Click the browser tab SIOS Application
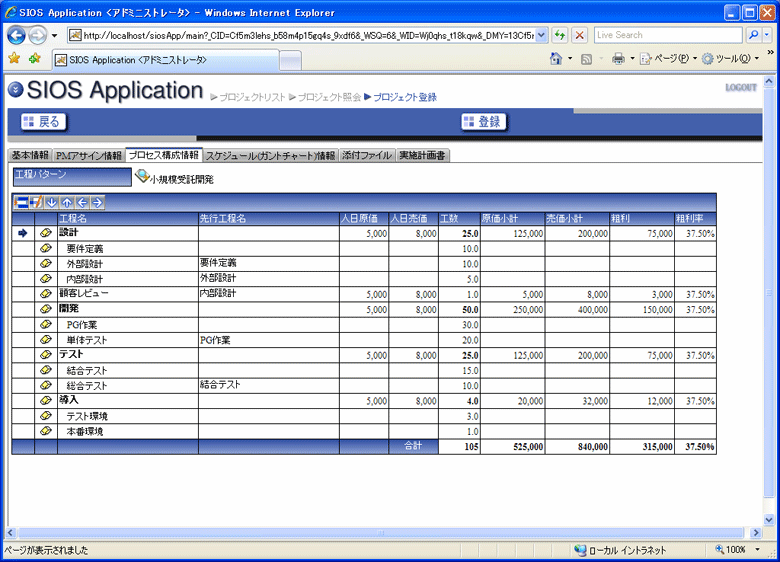The height and width of the screenshot is (562, 780). point(166,60)
